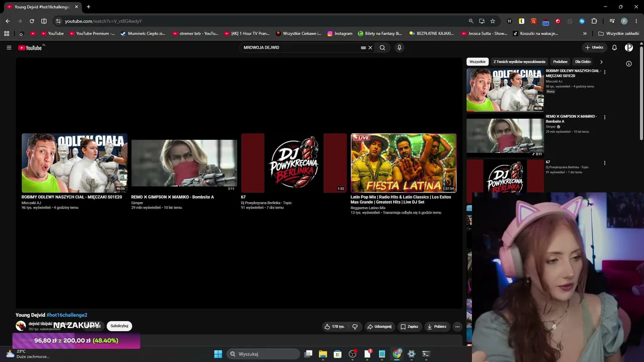Open the Jessica Sutta bookmark

[x=485, y=34]
